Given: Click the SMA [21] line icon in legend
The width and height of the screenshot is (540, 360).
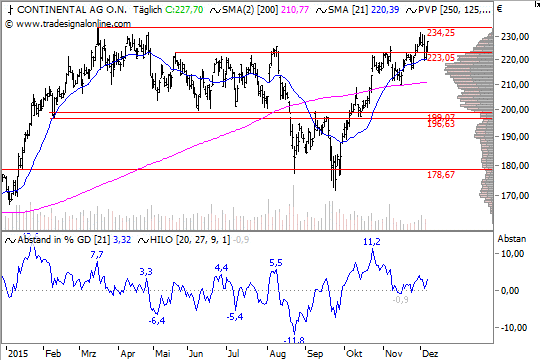Looking at the screenshot, I should (x=321, y=10).
